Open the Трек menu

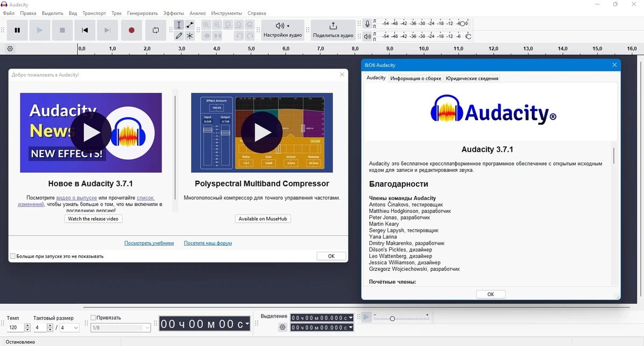point(116,13)
